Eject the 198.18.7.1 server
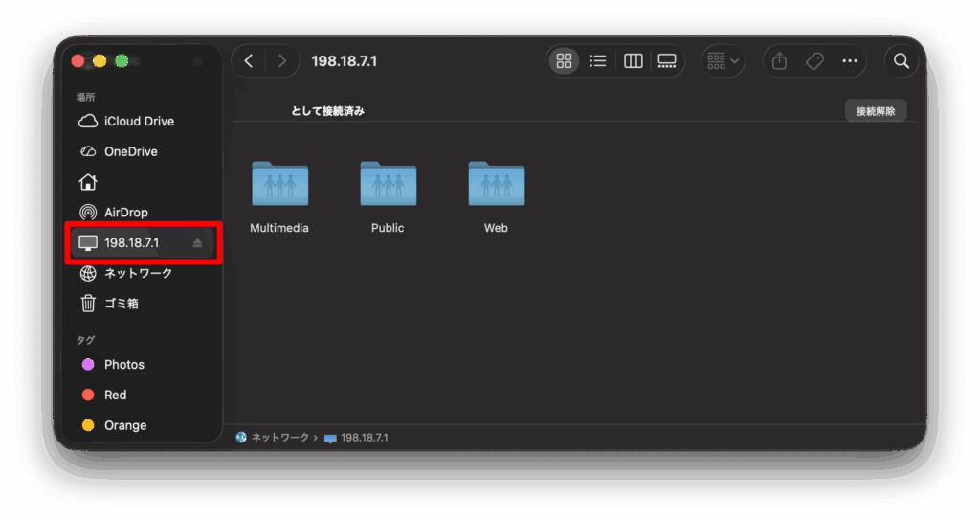 click(197, 243)
